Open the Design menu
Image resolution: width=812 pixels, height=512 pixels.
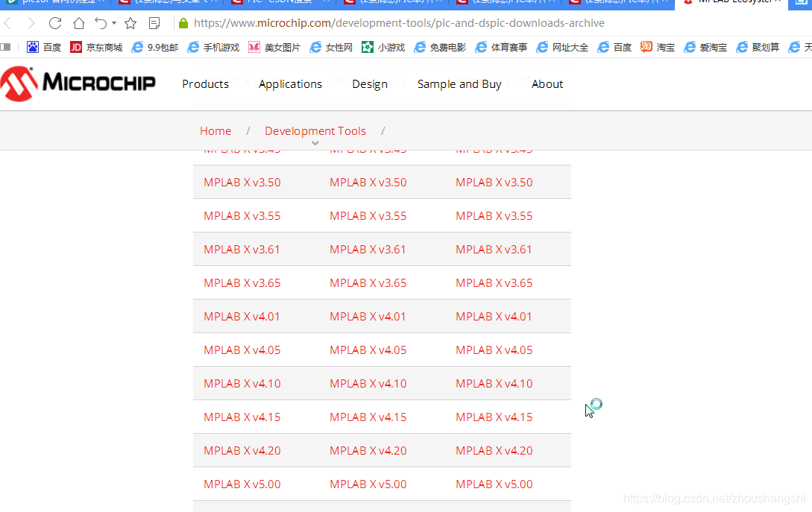click(370, 84)
